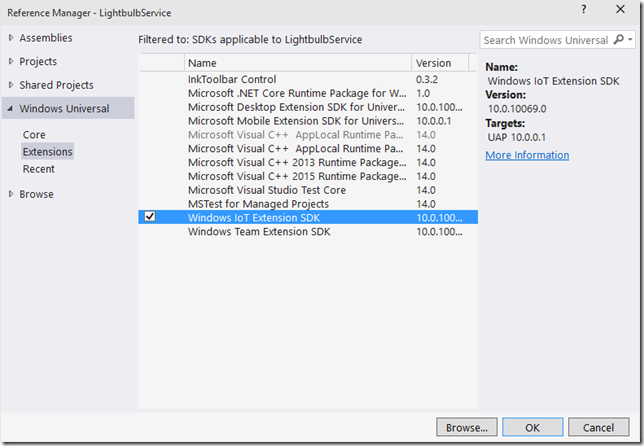The height and width of the screenshot is (446, 644).
Task: Select Microsoft Visual C++ 2013 Runtime Package
Action: [308, 163]
